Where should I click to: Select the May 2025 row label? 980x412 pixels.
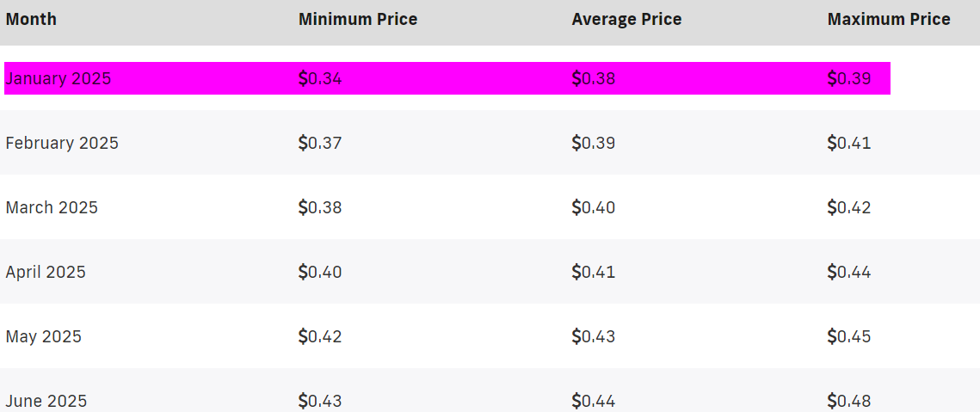[x=44, y=336]
